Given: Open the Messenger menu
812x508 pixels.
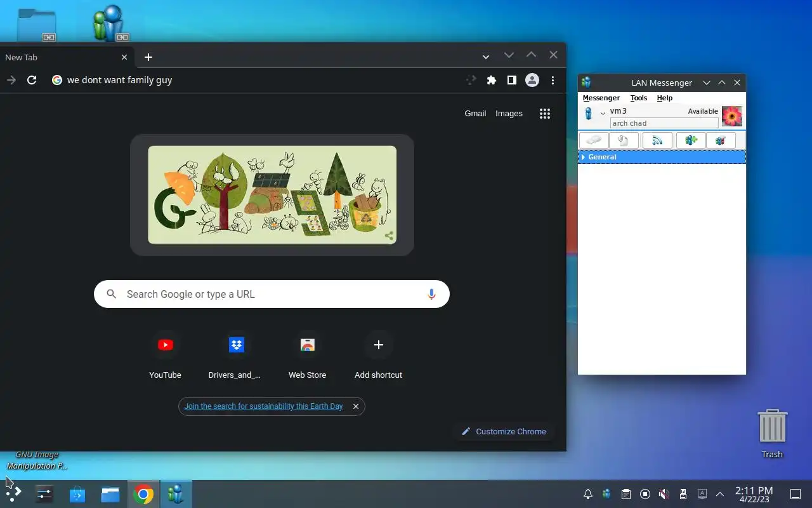Looking at the screenshot, I should 601,98.
